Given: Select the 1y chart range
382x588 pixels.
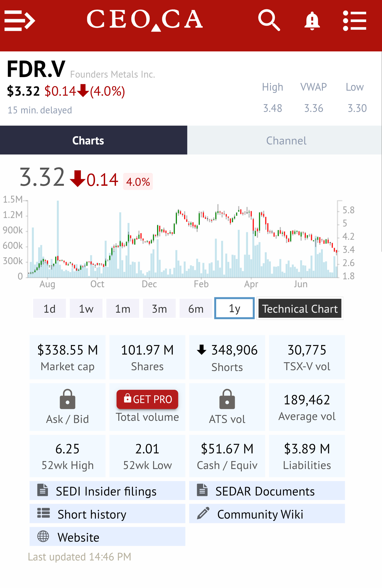Looking at the screenshot, I should coord(235,308).
